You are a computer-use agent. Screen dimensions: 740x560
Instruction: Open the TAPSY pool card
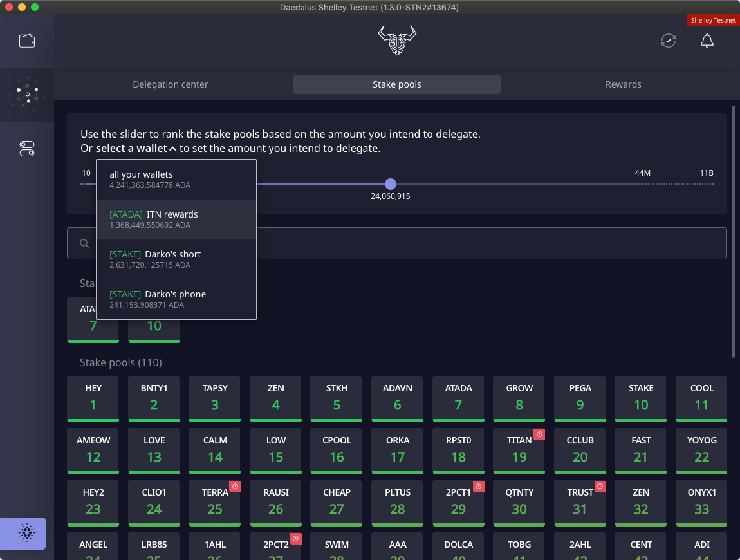click(215, 399)
